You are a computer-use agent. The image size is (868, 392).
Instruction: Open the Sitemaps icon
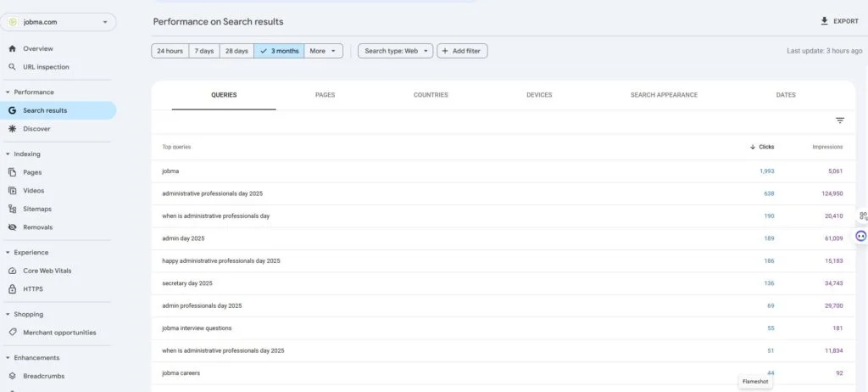[12, 209]
